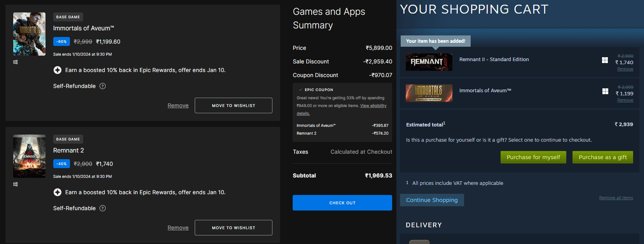
Task: Click Purchase for myself button
Action: coord(533,157)
